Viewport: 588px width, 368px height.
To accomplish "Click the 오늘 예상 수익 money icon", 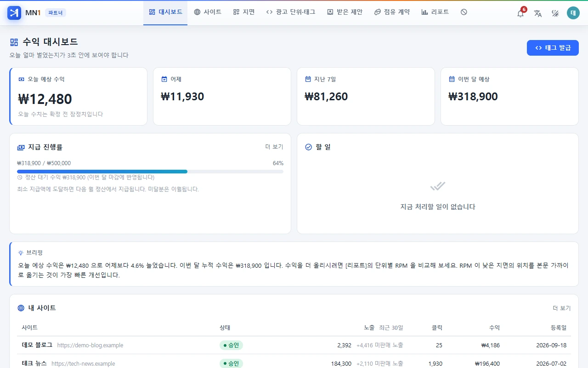I will tap(21, 79).
